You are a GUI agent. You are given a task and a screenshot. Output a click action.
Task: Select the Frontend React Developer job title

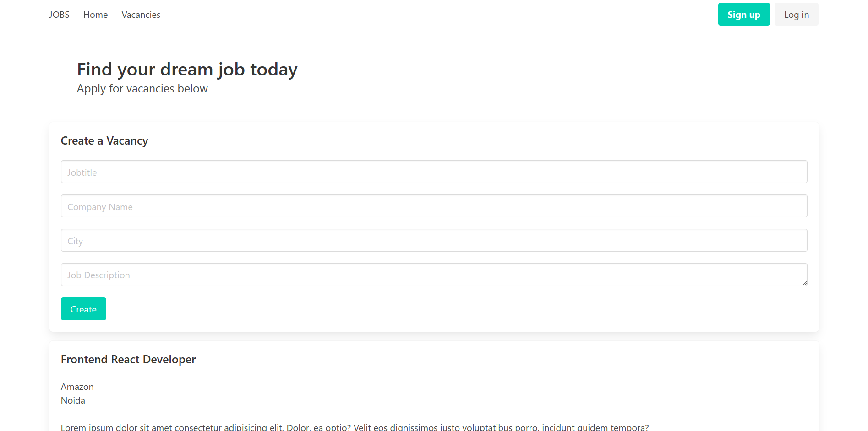128,359
